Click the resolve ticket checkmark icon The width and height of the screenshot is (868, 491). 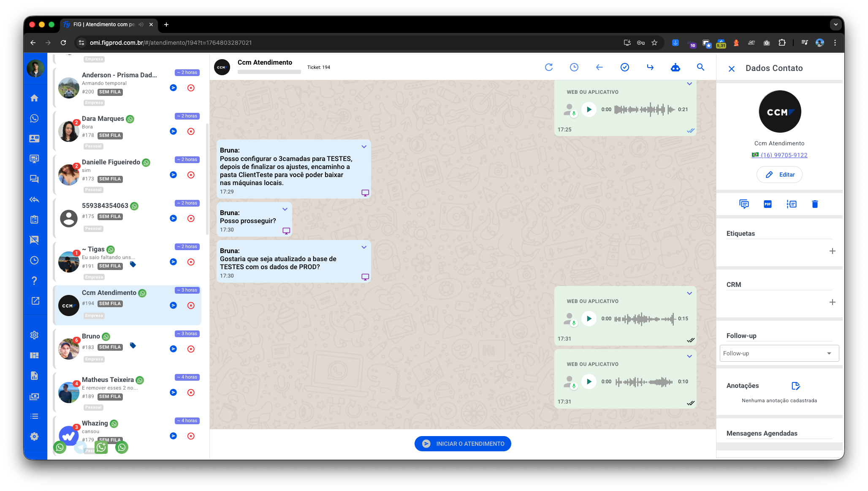coord(624,67)
